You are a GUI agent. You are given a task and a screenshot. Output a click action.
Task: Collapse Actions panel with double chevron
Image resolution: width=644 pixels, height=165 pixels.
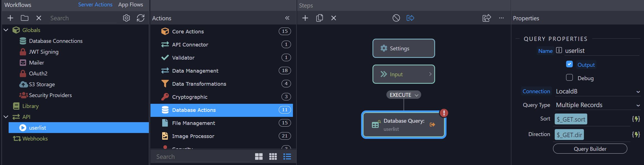click(x=287, y=18)
